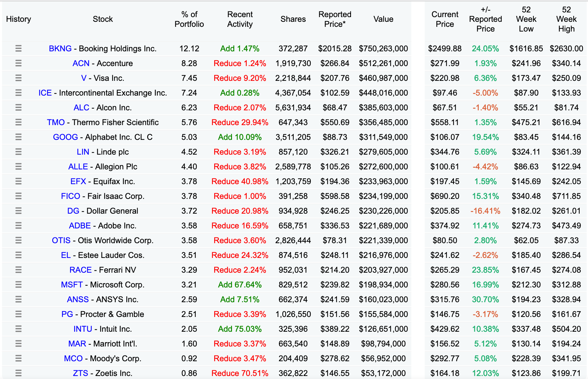Open the BKNG ticker link
Viewport: 588px width, 379px height.
60,49
